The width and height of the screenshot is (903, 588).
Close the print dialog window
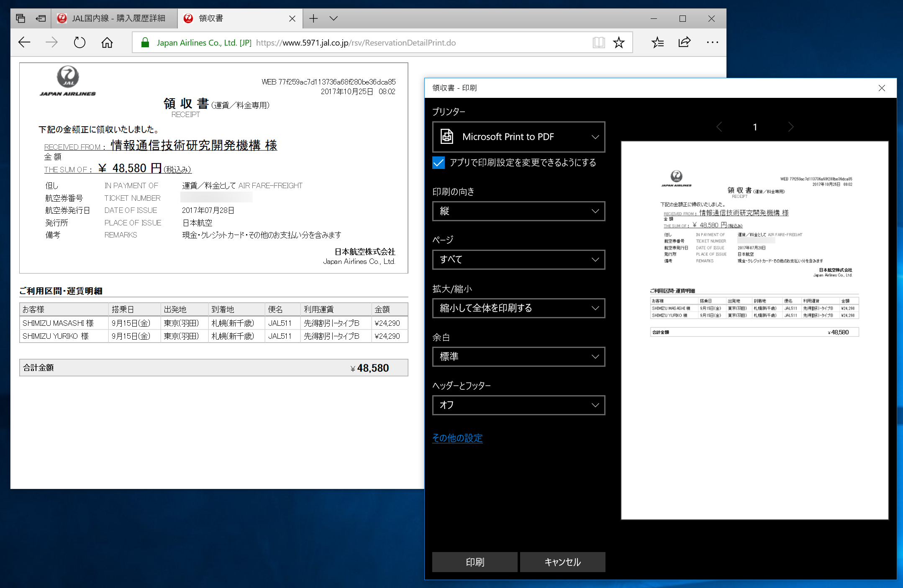[882, 88]
